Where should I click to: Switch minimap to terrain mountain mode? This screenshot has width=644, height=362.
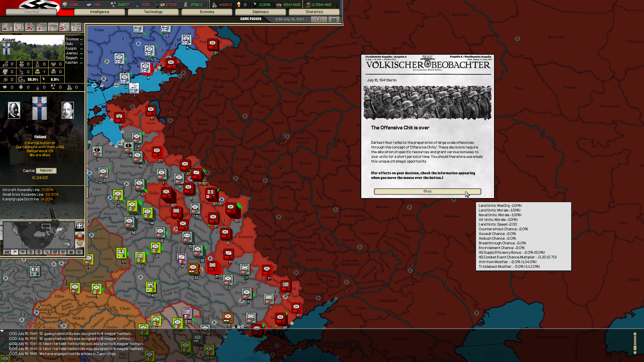[x=7, y=252]
